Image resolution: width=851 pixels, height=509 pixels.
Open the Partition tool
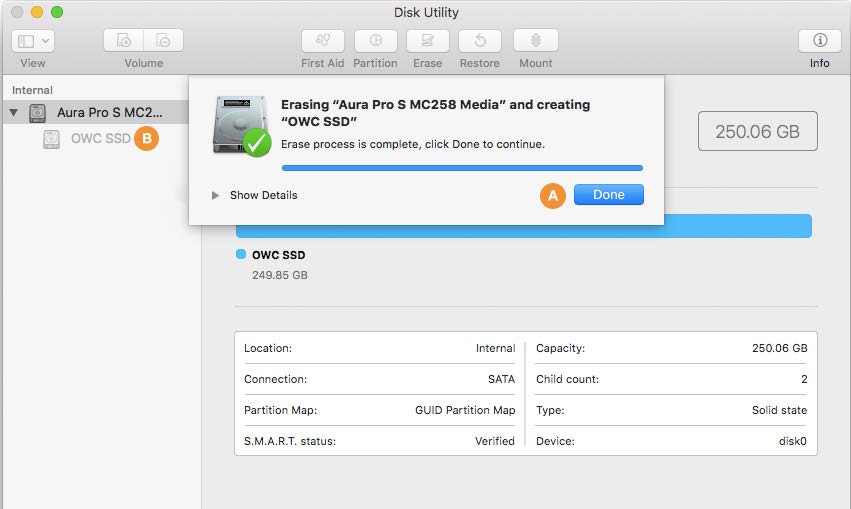(376, 41)
